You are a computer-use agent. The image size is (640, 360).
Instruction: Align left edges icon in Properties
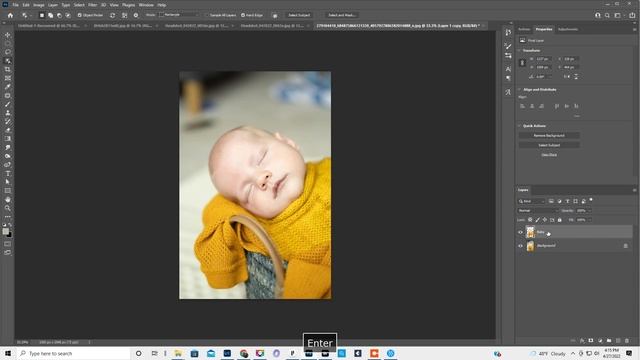(x=522, y=106)
